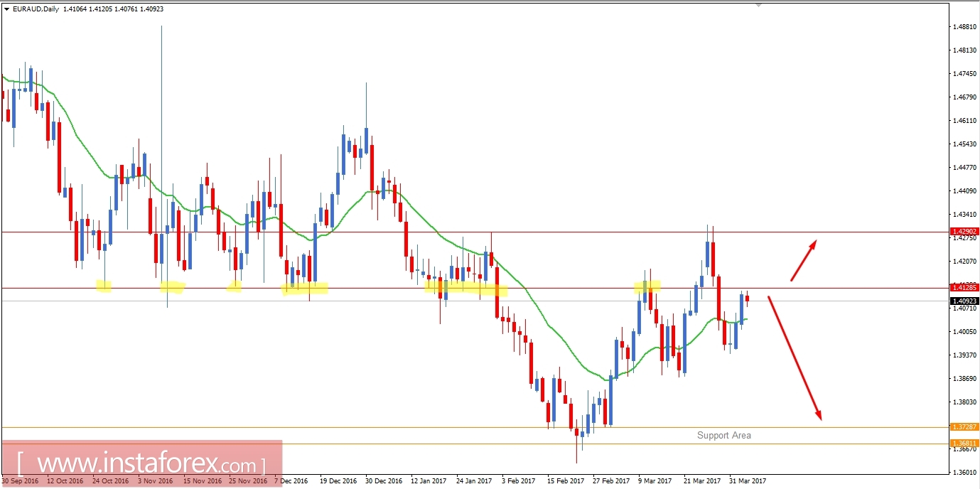Screen dimensions: 980x489
Task: Toggle the yellow highlight under 9 Mar 2017
Action: (646, 287)
